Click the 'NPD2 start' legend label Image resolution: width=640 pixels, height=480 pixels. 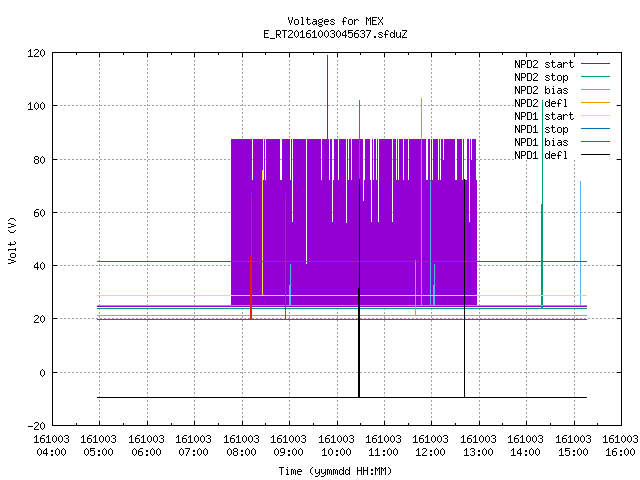[544, 64]
